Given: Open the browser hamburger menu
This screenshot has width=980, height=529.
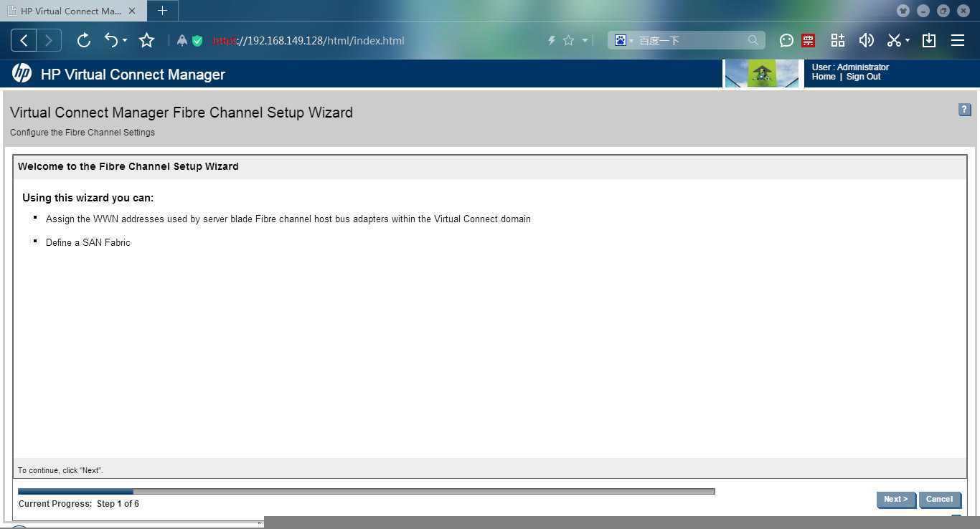Looking at the screenshot, I should tap(957, 40).
